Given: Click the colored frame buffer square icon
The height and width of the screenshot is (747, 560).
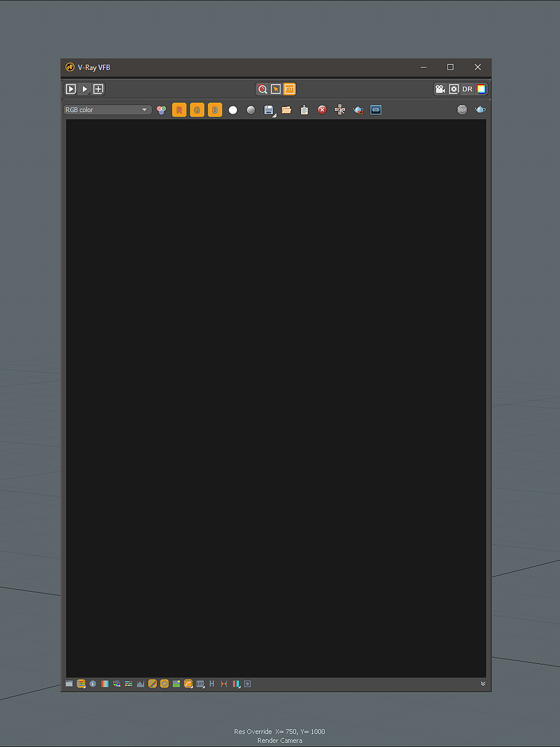Looking at the screenshot, I should (x=481, y=89).
